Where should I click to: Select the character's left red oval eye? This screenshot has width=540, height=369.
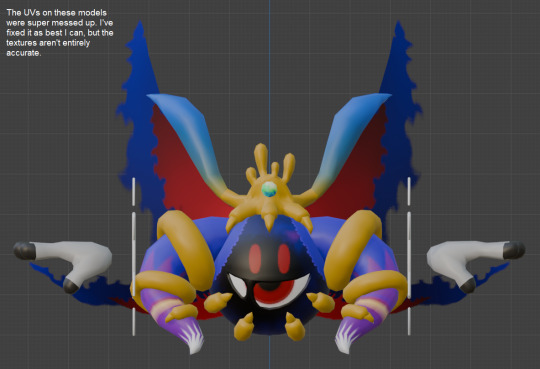coord(255,259)
